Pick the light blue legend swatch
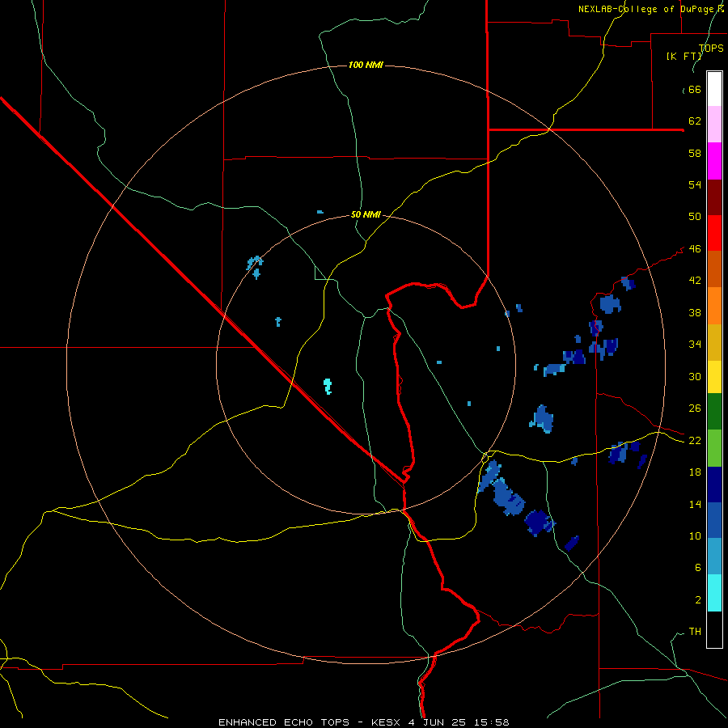The height and width of the screenshot is (728, 728). tap(714, 557)
